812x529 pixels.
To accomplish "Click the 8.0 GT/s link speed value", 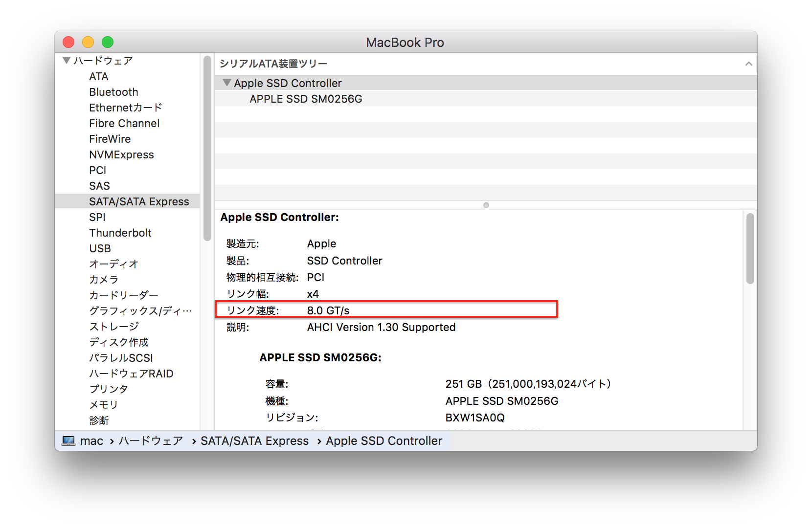I will pyautogui.click(x=328, y=310).
